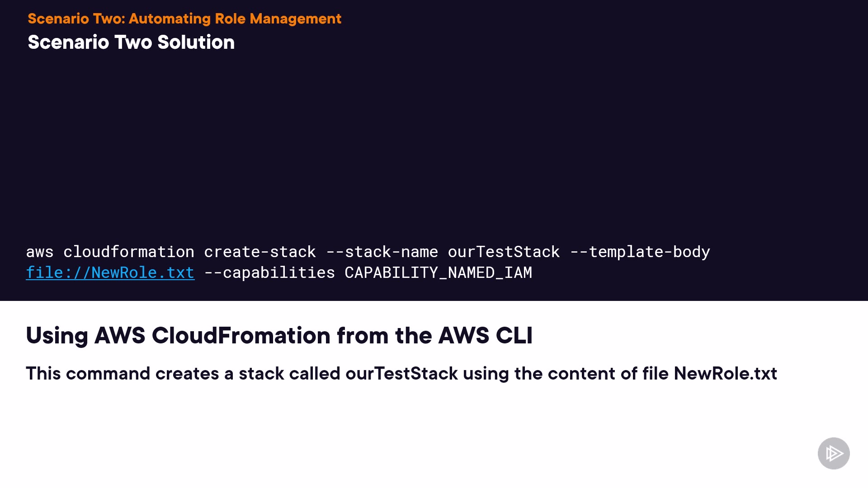This screenshot has height=488, width=868.
Task: Select the 'CAPABILITY_NAMED_IAM' value
Action: [x=438, y=272]
